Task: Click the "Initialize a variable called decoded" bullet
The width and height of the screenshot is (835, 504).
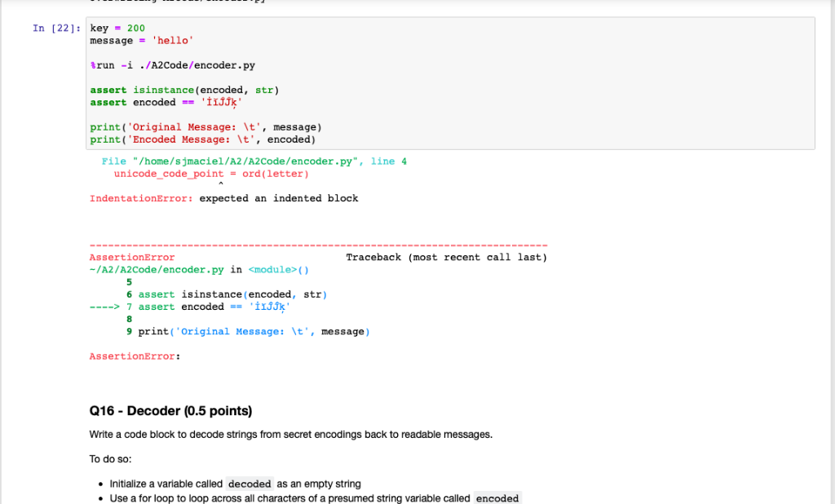Action: pyautogui.click(x=235, y=484)
